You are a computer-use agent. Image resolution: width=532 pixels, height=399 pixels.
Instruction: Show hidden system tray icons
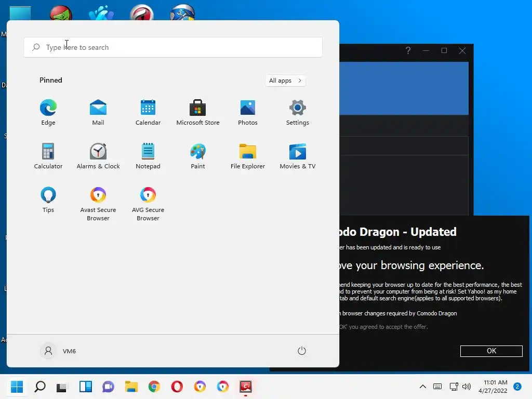tap(423, 387)
